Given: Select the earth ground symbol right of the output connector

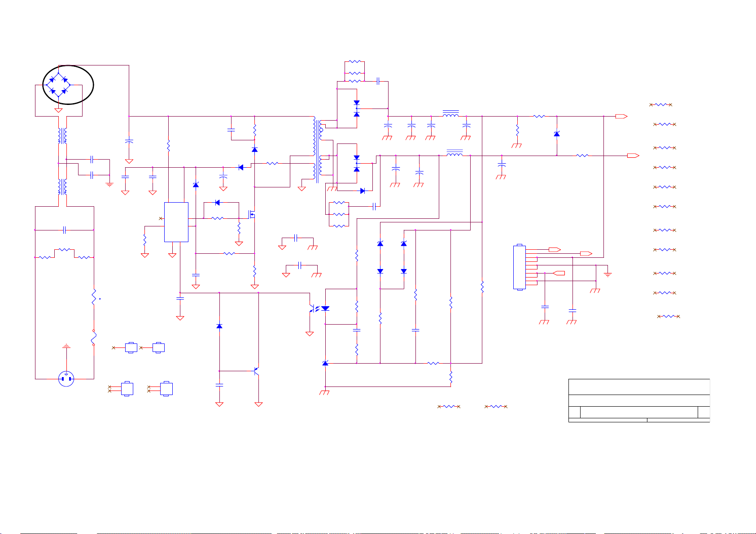Looking at the screenshot, I should [608, 274].
